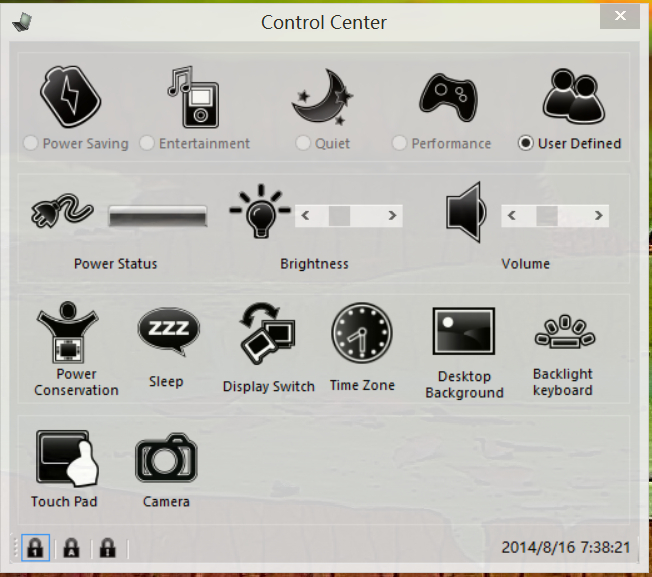This screenshot has width=652, height=577.
Task: Select the Power Saving radio button
Action: click(x=31, y=143)
